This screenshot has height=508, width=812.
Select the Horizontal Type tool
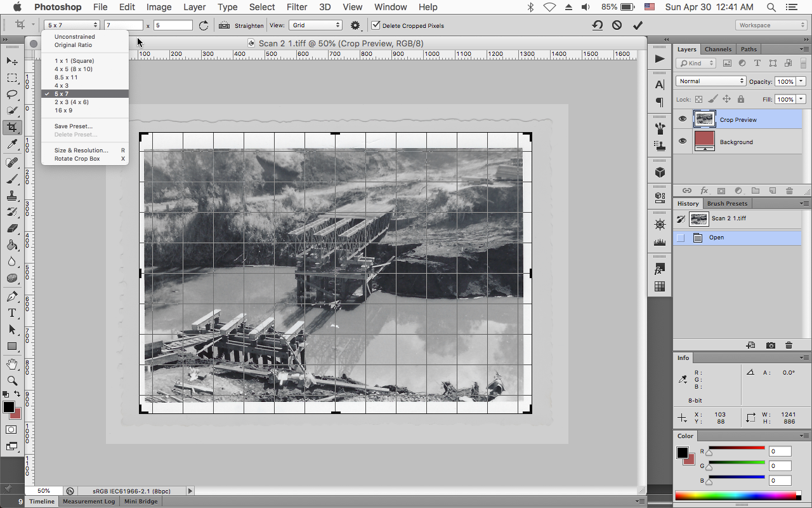click(13, 313)
